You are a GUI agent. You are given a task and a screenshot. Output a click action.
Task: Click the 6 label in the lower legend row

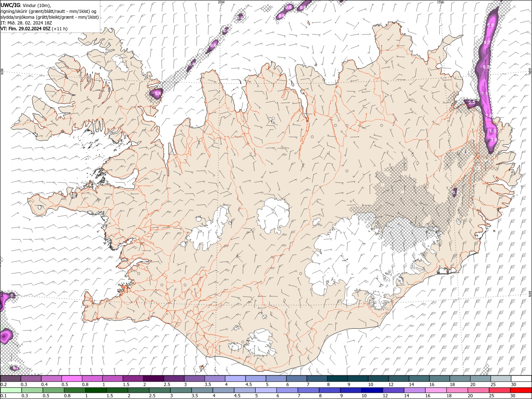coord(278,396)
